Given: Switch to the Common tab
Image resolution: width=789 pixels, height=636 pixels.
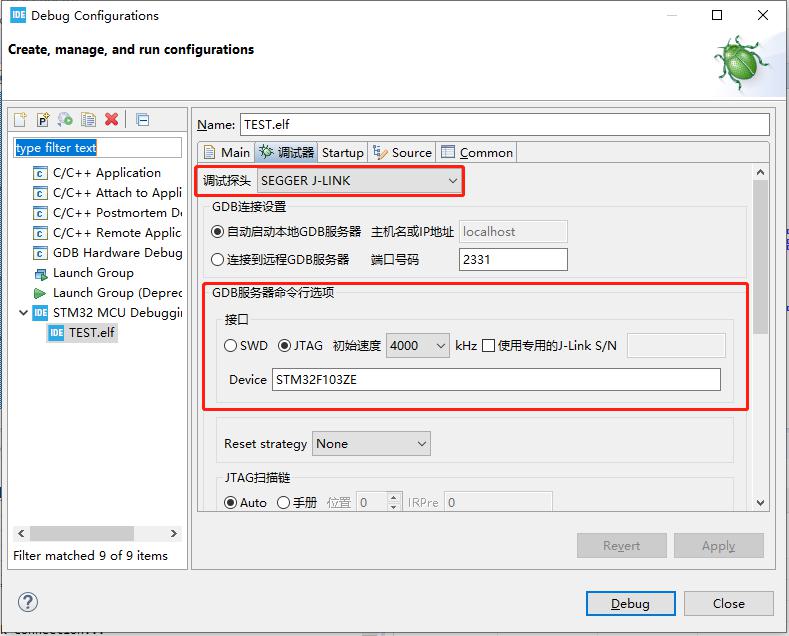Looking at the screenshot, I should click(x=476, y=152).
